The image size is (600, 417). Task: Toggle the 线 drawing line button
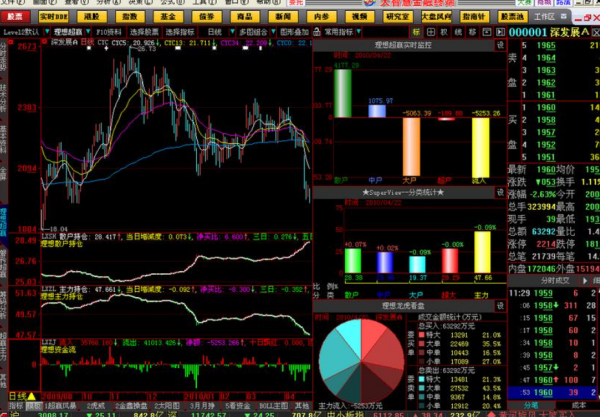point(458,32)
